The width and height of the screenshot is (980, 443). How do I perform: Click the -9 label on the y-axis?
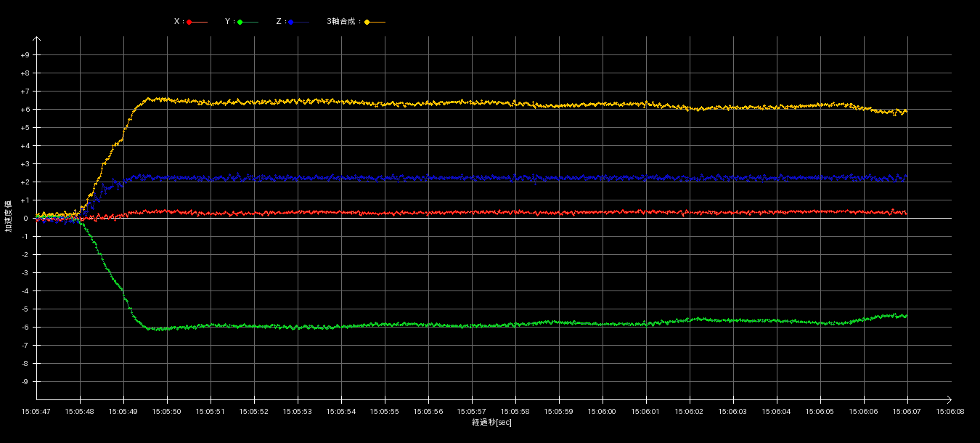click(x=25, y=382)
